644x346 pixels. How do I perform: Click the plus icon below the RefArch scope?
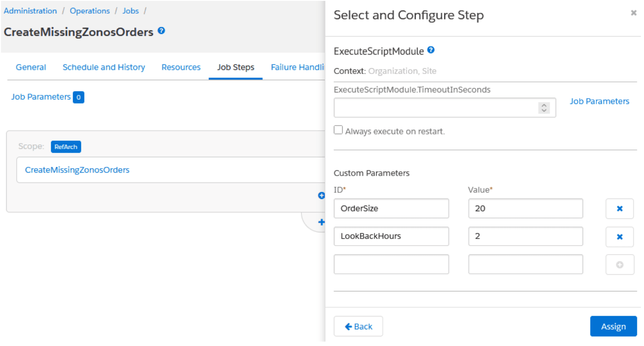click(321, 222)
